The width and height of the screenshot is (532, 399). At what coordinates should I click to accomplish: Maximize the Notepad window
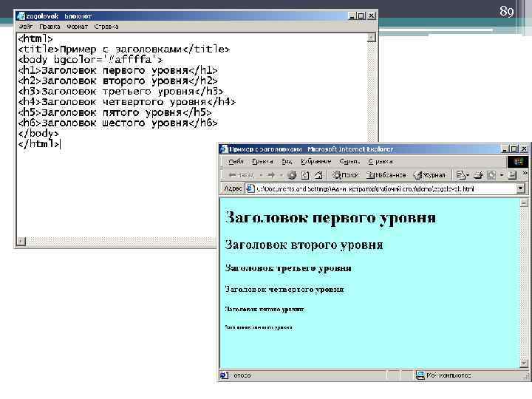(361, 16)
